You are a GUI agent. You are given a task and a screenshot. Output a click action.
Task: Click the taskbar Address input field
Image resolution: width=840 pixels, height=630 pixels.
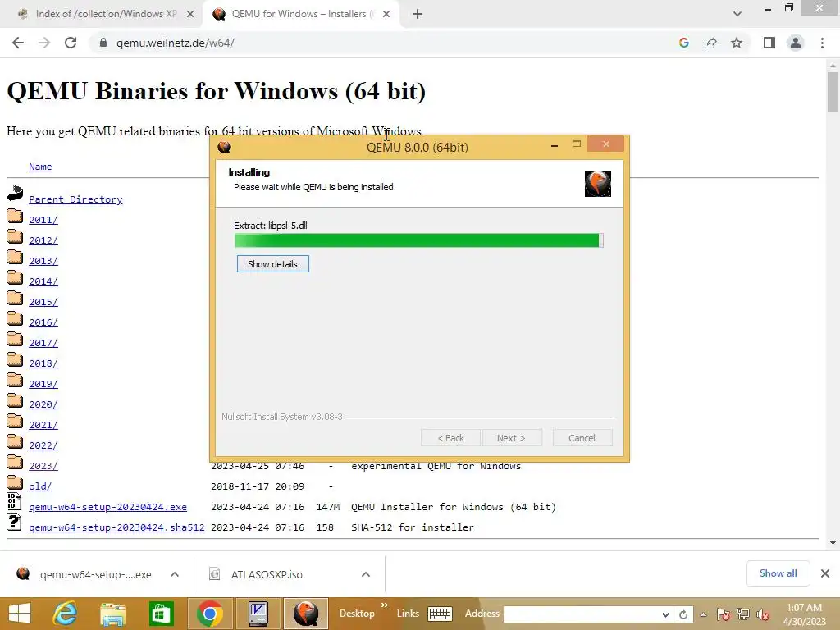(x=582, y=614)
